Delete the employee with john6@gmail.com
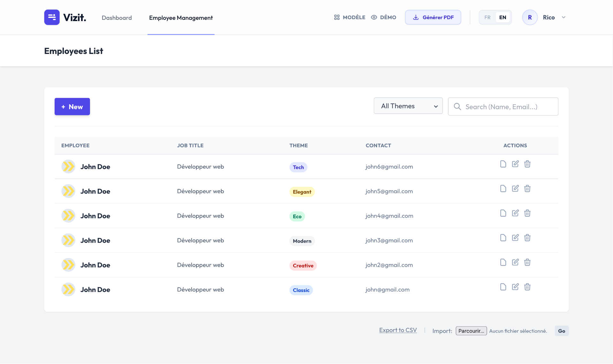The height and width of the screenshot is (364, 613). point(527,164)
